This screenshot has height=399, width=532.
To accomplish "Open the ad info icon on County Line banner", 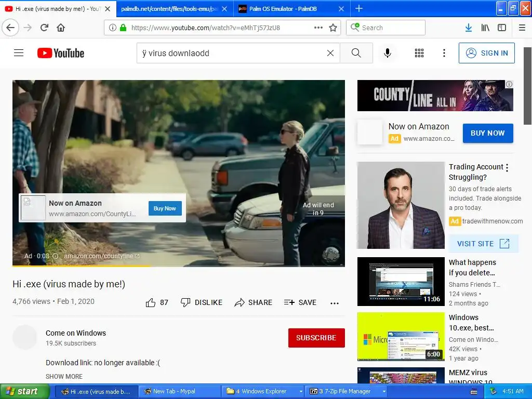I will coord(509,84).
